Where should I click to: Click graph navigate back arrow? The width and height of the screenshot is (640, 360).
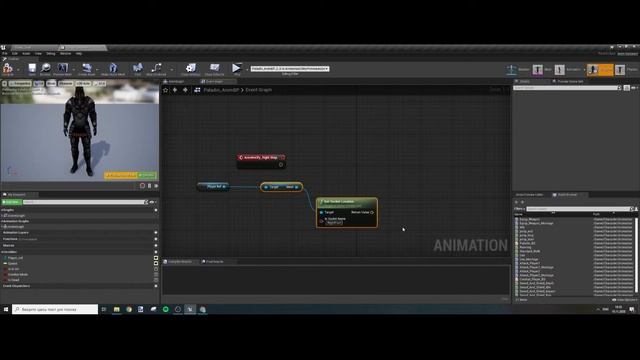tap(175, 90)
